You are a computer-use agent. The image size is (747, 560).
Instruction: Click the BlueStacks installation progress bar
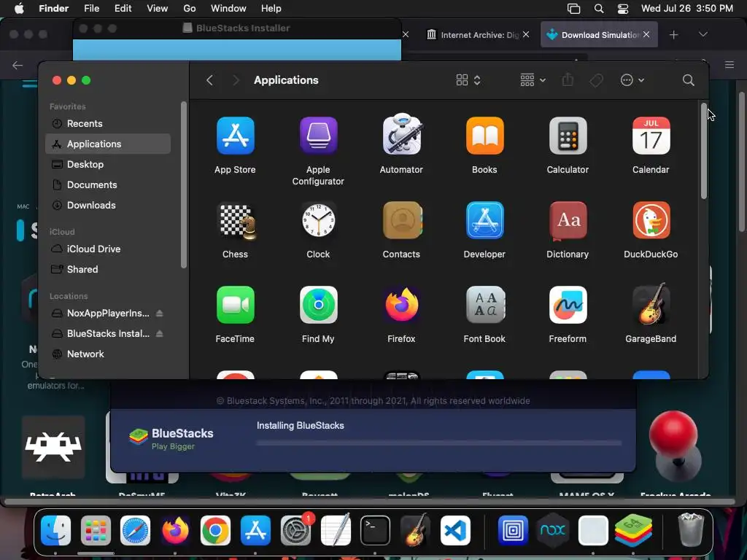(438, 443)
